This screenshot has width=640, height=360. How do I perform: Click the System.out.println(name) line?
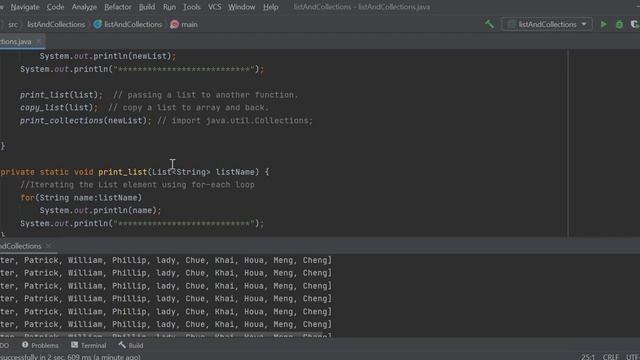(100, 210)
